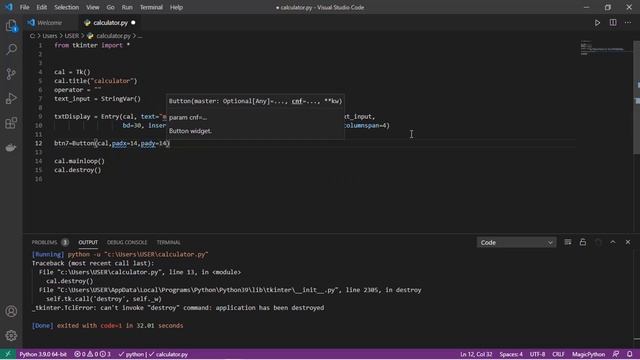Open the Search view icon
Screen dimensions: 640x360
[x=11, y=49]
